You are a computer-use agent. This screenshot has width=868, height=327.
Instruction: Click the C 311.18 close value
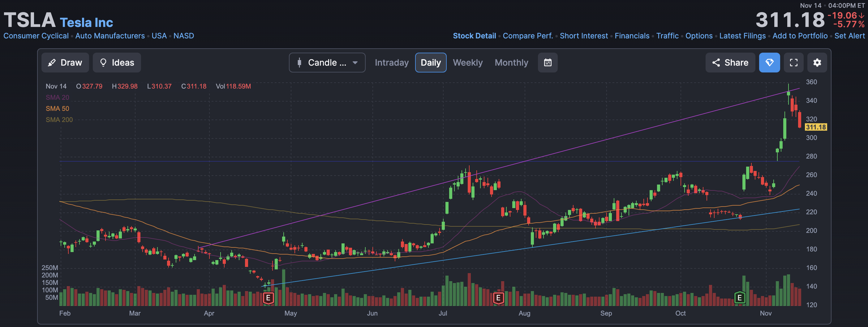pyautogui.click(x=194, y=86)
